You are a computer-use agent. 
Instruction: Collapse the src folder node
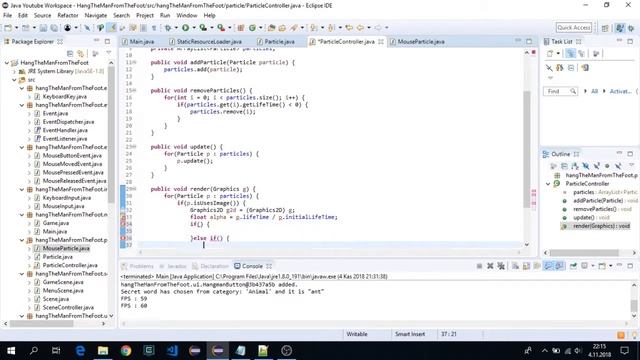(15, 80)
